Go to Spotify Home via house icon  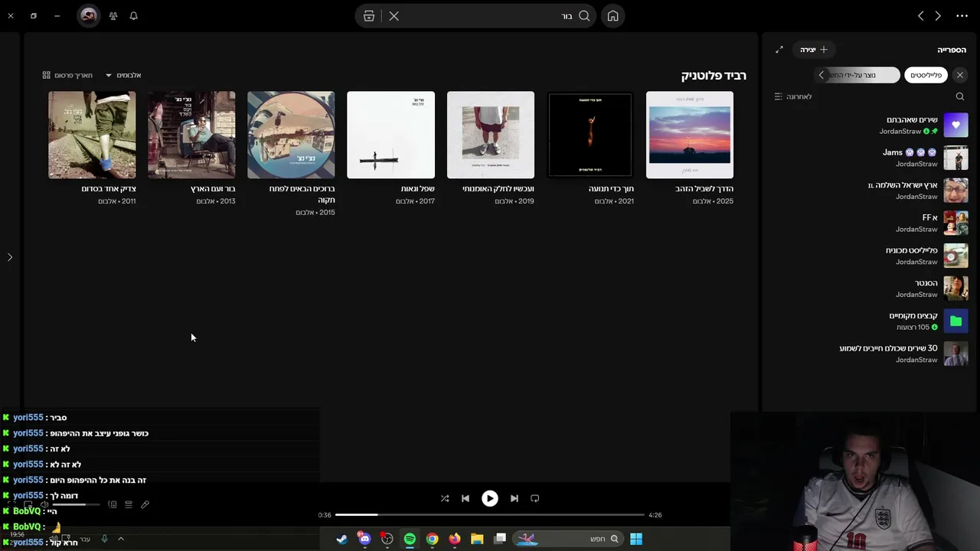pyautogui.click(x=612, y=16)
